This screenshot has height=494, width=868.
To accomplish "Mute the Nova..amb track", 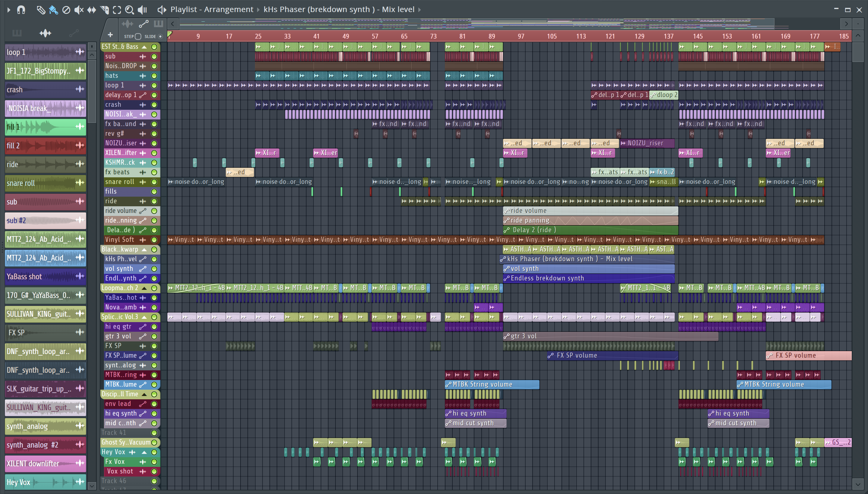I will tap(154, 307).
